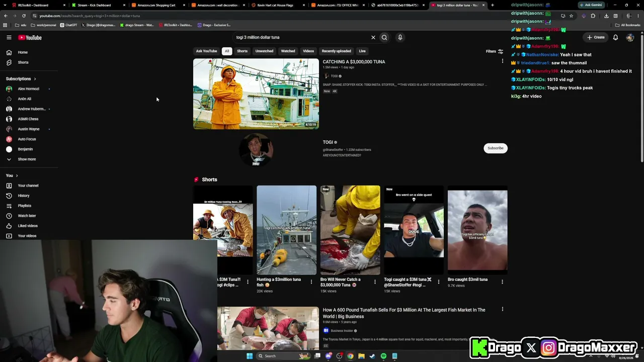The height and width of the screenshot is (362, 644).
Task: Expand the Subscriptions section chevron
Action: tap(35, 79)
